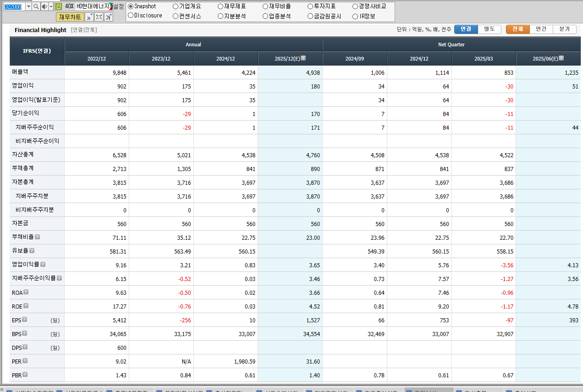Image resolution: width=583 pixels, height=392 pixels.
Task: Select the 지분분석 radio option
Action: [220, 16]
